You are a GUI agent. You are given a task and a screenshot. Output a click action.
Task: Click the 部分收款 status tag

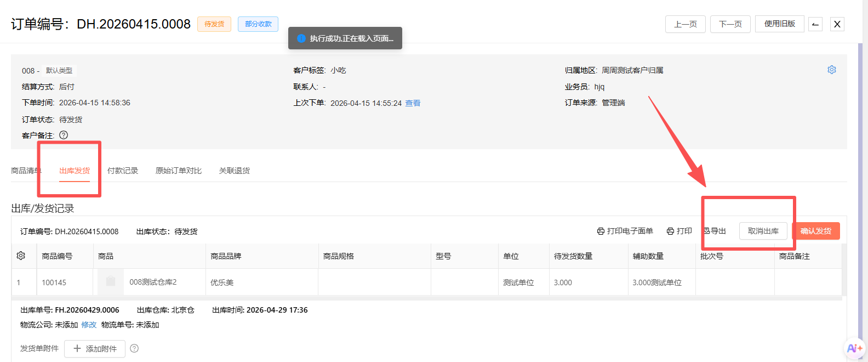(258, 24)
